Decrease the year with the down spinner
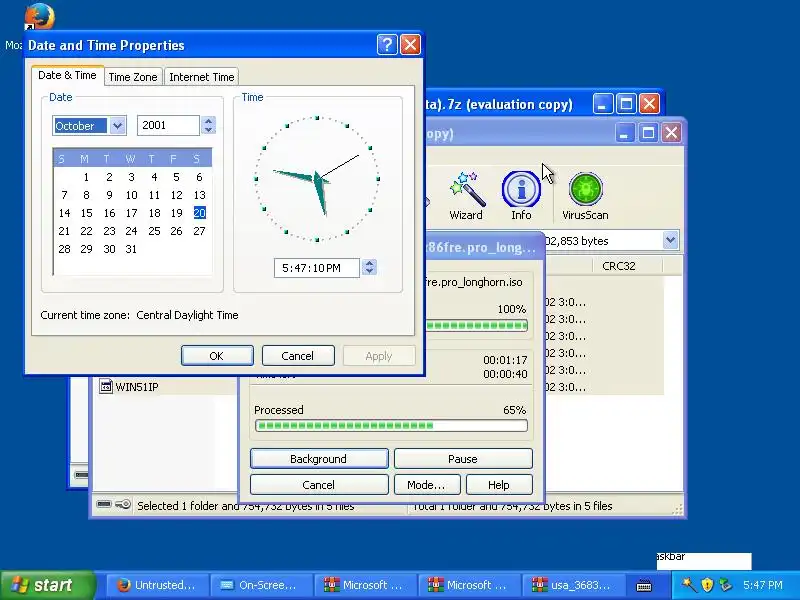This screenshot has height=600, width=800. click(208, 130)
